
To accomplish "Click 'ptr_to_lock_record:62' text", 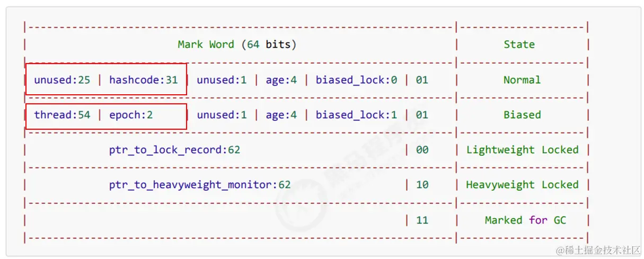I will tap(174, 150).
